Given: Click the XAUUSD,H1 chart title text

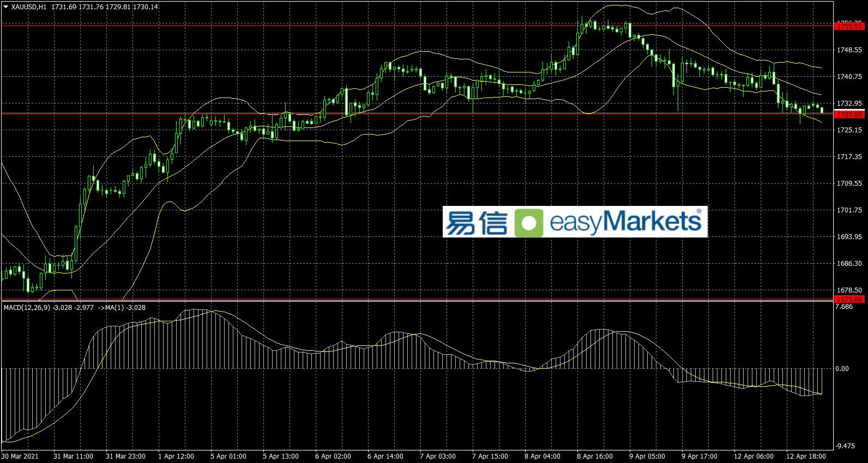Looking at the screenshot, I should (28, 7).
